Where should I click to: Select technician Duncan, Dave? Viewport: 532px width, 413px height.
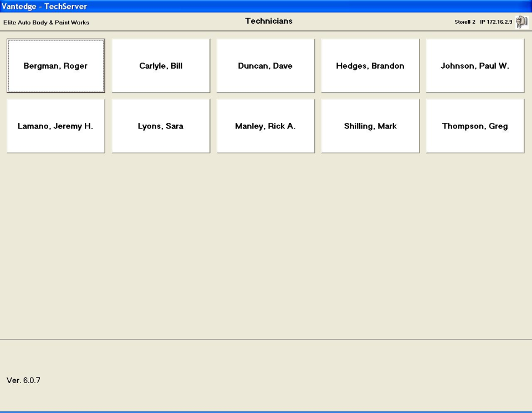tap(265, 65)
